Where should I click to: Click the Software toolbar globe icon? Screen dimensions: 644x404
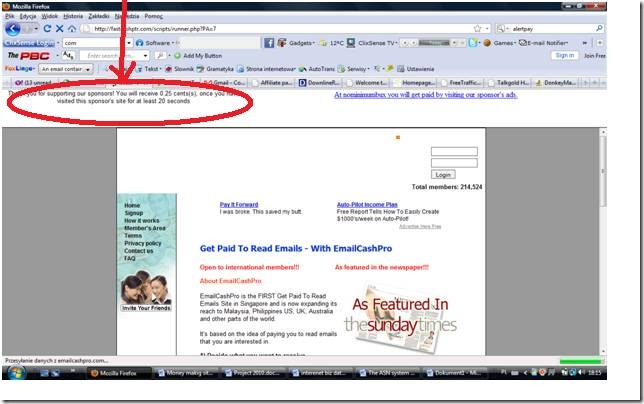[x=140, y=43]
